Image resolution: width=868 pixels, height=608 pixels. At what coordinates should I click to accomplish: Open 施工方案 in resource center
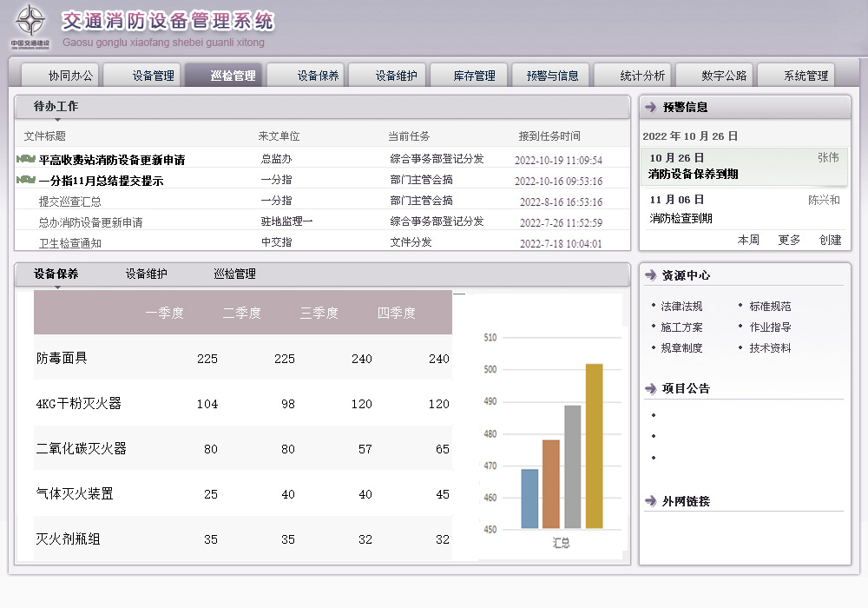tap(681, 327)
